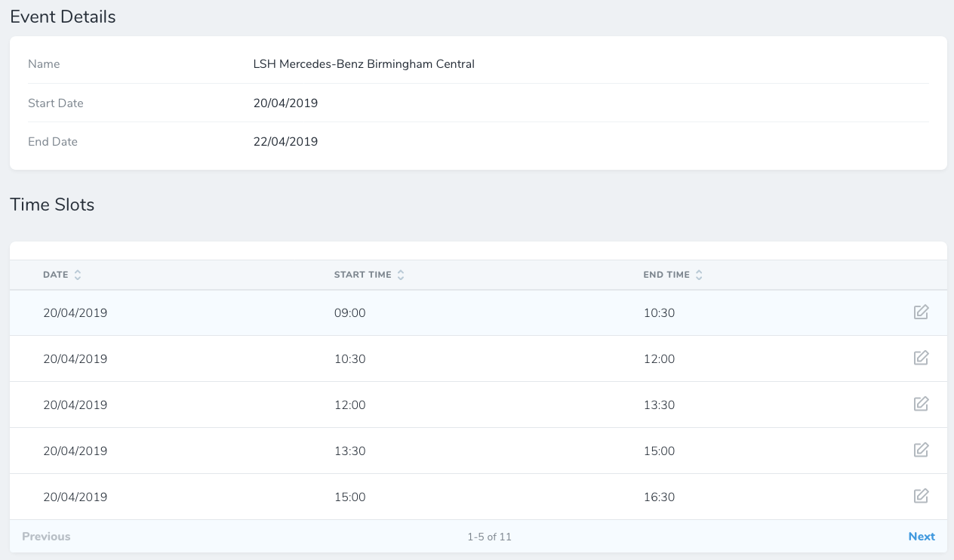Edit the 12:00 time slot
This screenshot has width=954, height=560.
tap(921, 404)
